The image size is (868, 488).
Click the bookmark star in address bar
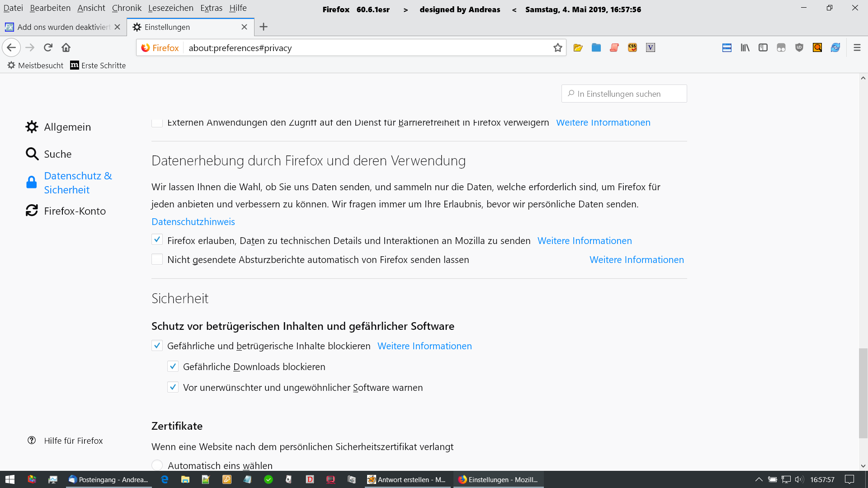557,48
